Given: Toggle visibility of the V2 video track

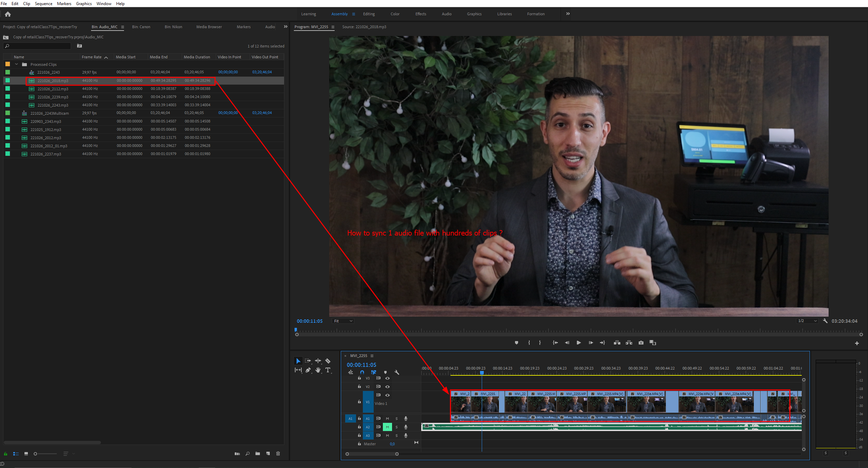Looking at the screenshot, I should coord(388,387).
